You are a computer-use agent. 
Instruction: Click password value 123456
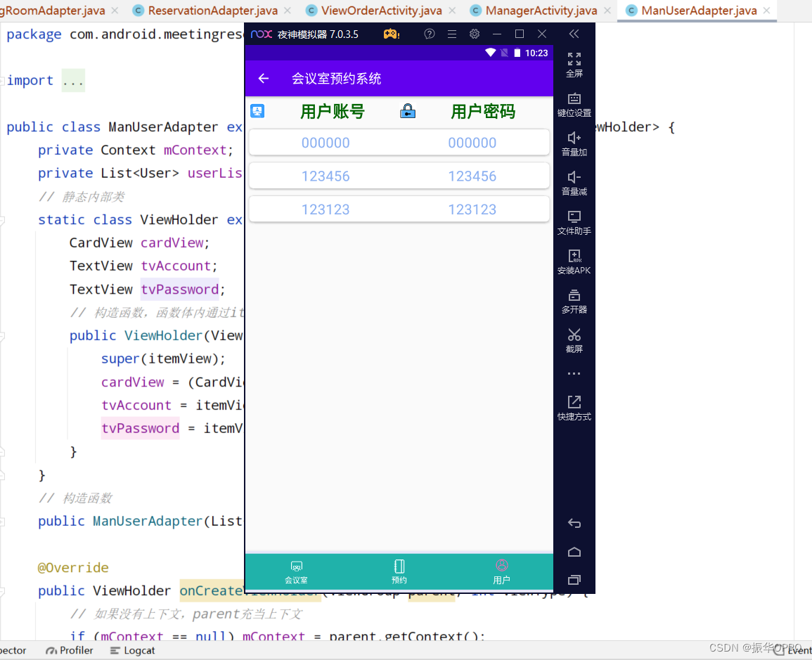tap(472, 176)
